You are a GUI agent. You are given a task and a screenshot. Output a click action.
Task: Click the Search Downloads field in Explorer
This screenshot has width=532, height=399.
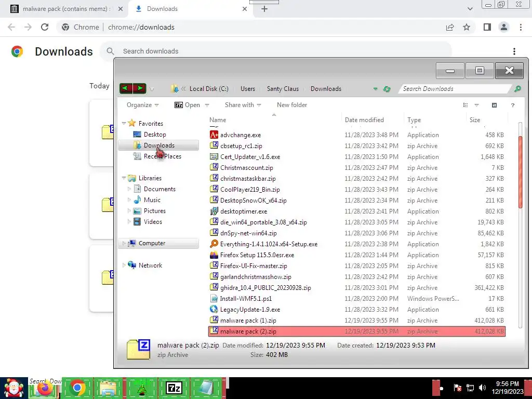coord(455,88)
